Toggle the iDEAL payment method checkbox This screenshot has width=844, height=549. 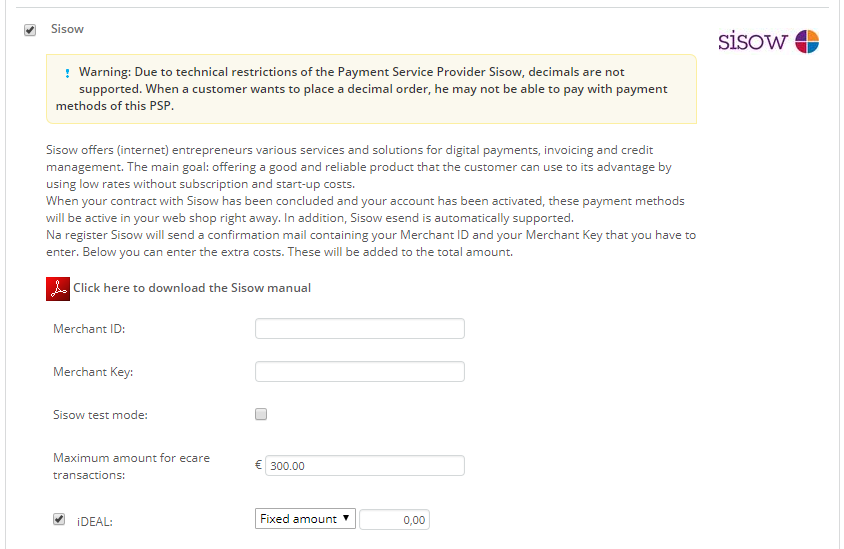tap(59, 519)
